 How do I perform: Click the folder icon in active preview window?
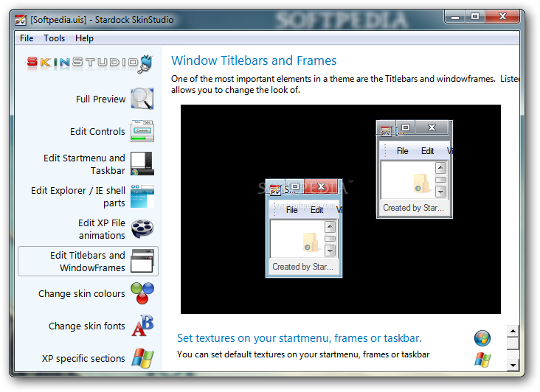pyautogui.click(x=311, y=242)
